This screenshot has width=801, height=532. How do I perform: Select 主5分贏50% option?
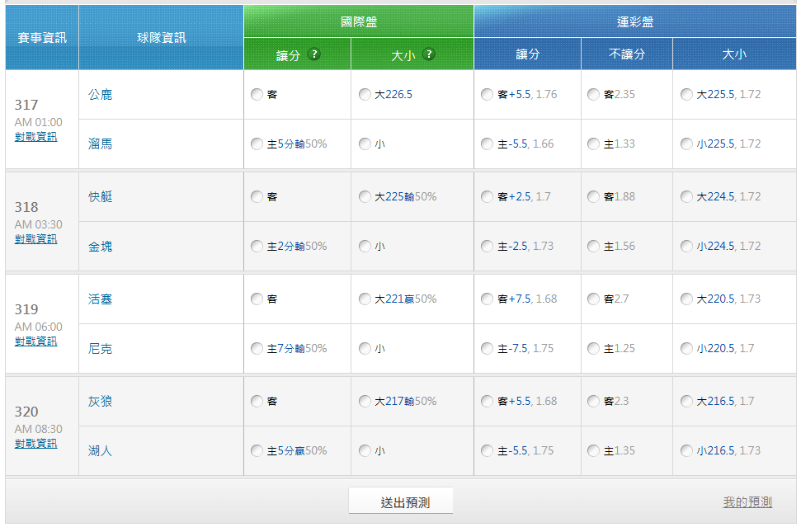(257, 451)
